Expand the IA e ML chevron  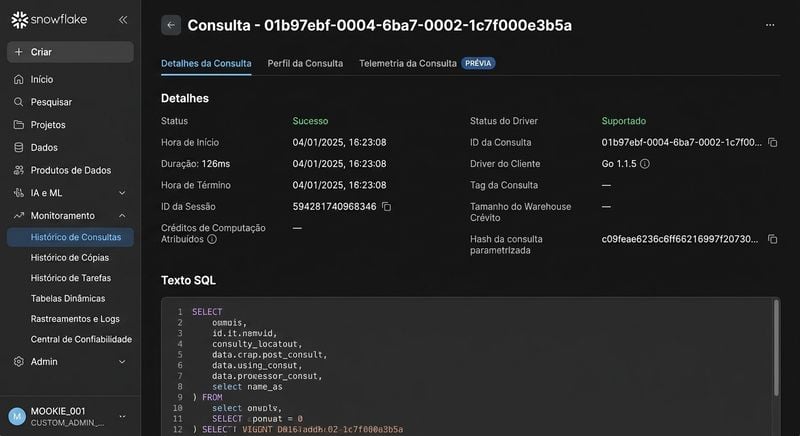[x=122, y=193]
